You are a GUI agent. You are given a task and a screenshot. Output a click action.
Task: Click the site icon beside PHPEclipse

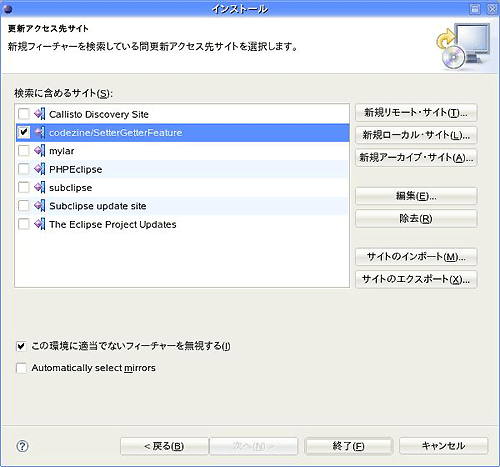(40, 169)
